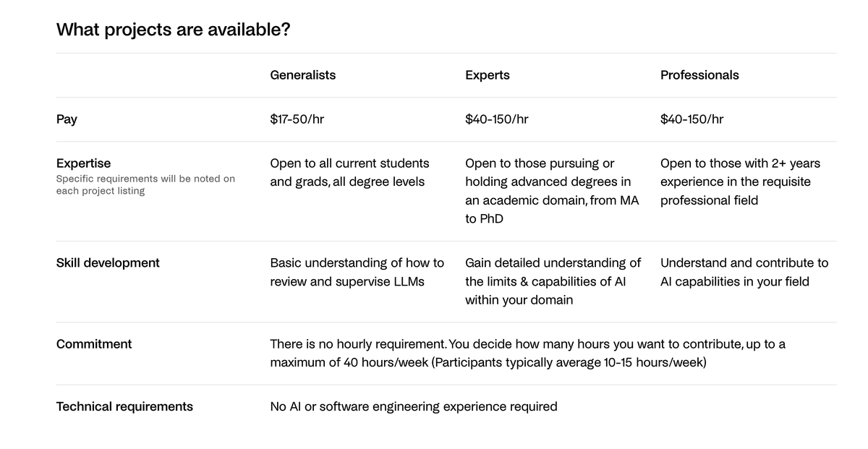Select the Experts column header
The width and height of the screenshot is (868, 449).
tap(487, 75)
